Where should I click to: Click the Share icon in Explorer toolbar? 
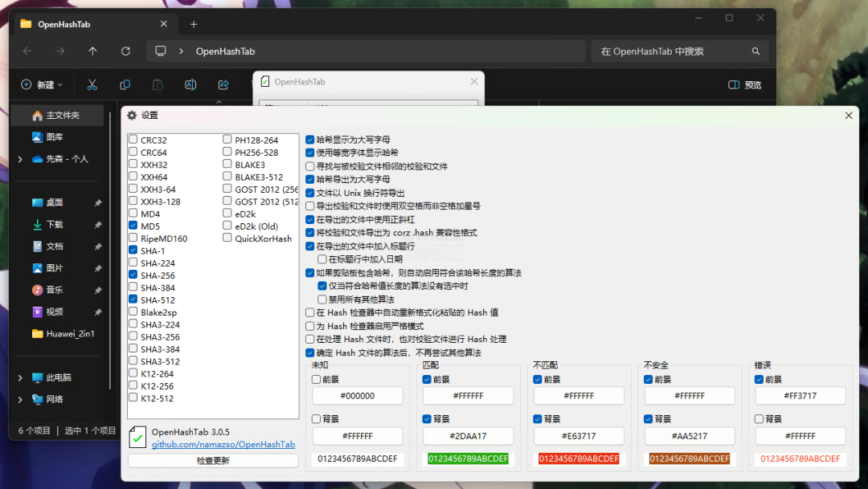[223, 84]
